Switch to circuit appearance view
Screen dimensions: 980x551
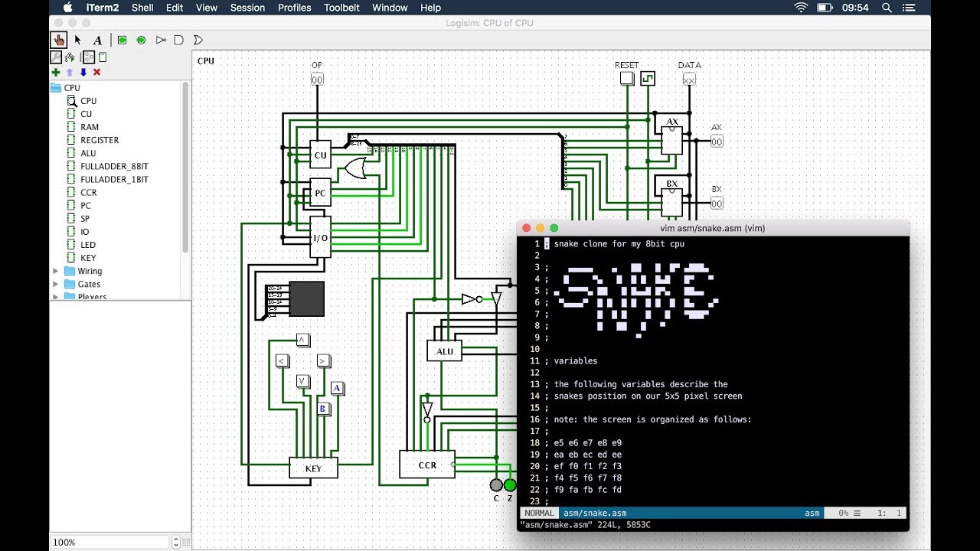[x=103, y=57]
